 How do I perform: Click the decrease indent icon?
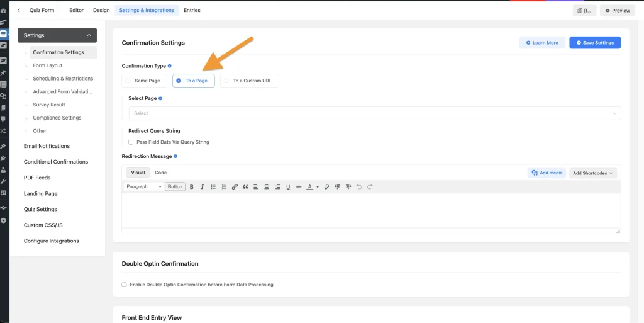pos(338,187)
